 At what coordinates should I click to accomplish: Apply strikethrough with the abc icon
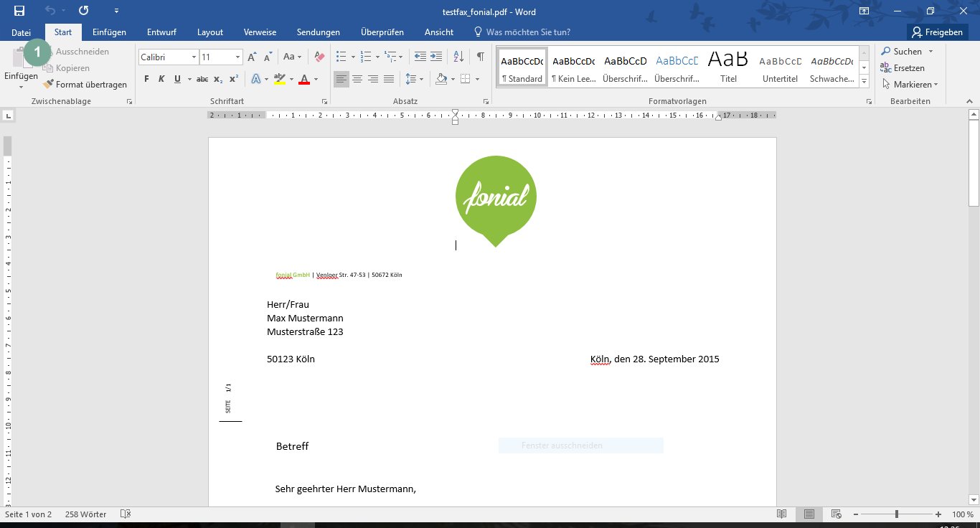point(202,79)
